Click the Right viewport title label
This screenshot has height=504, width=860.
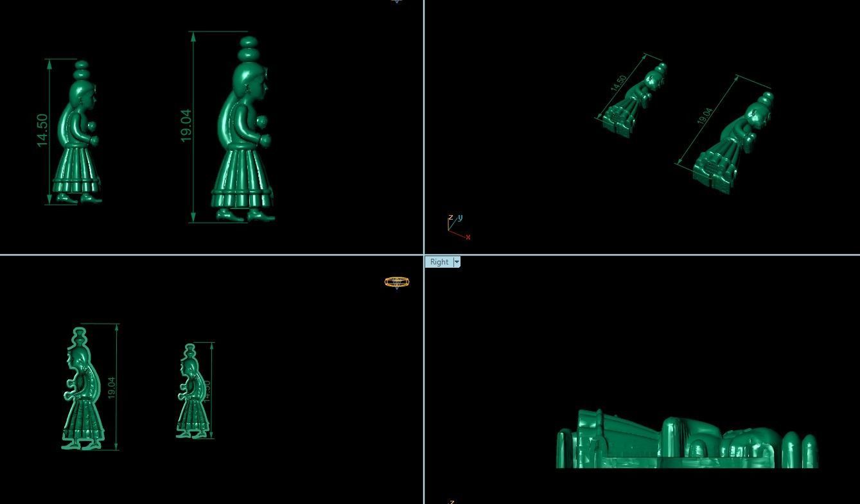439,262
